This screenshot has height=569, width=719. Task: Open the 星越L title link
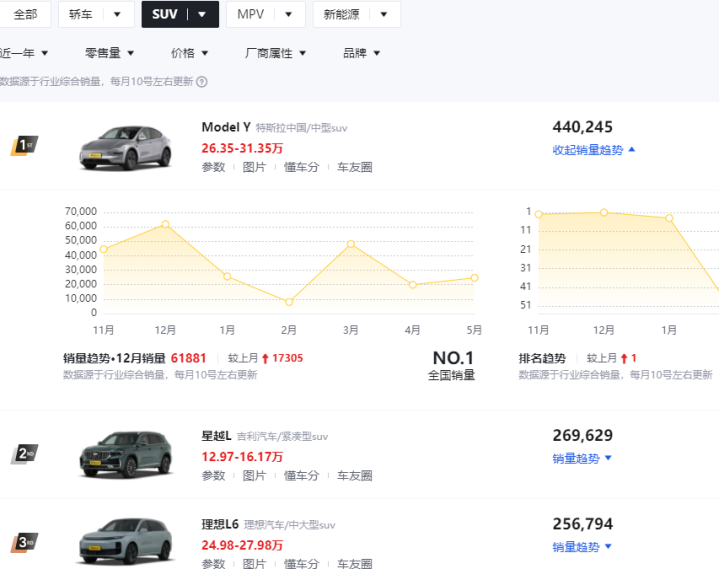click(x=216, y=436)
